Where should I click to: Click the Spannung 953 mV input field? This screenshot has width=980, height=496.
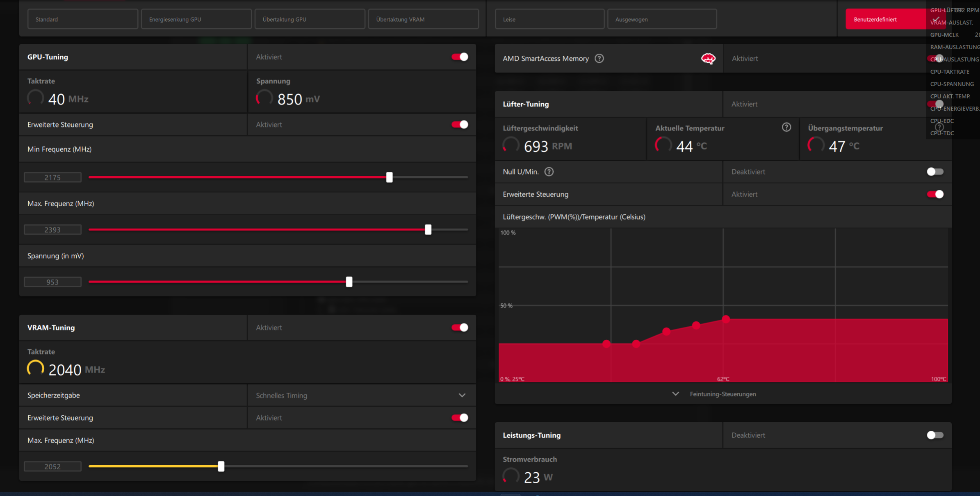coord(52,282)
